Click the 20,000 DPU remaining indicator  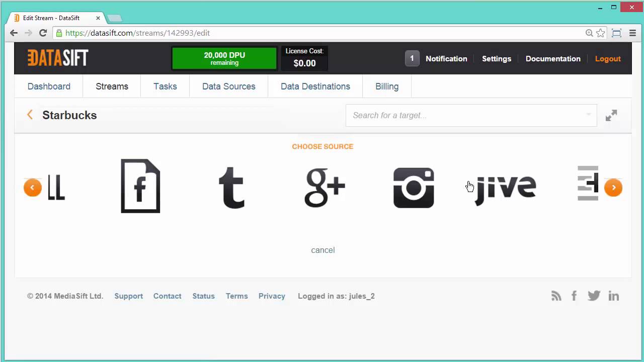click(224, 58)
